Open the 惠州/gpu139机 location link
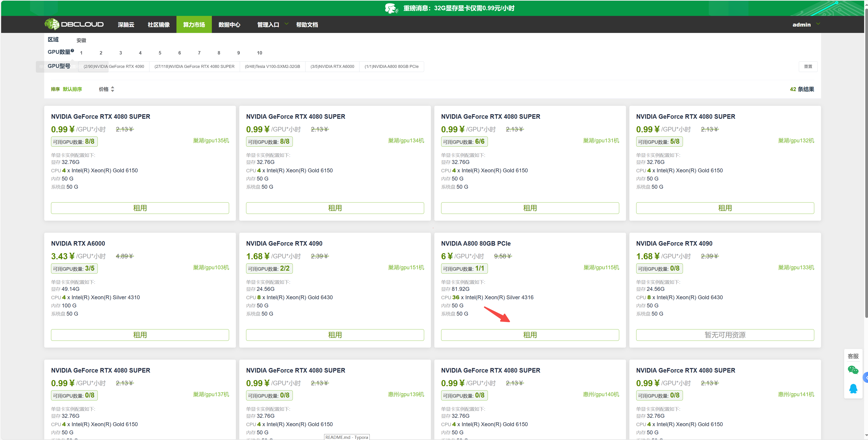868x440 pixels. (x=406, y=394)
